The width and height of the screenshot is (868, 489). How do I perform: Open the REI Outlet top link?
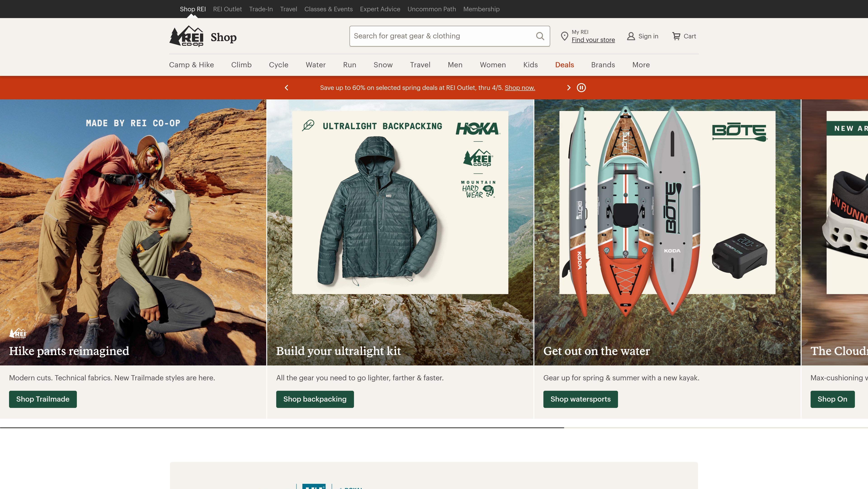pos(227,9)
